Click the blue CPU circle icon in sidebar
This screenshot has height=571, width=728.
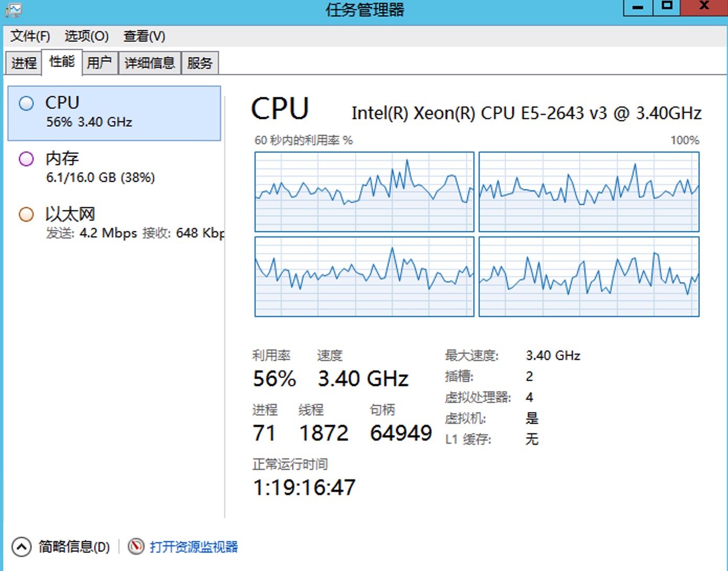26,103
